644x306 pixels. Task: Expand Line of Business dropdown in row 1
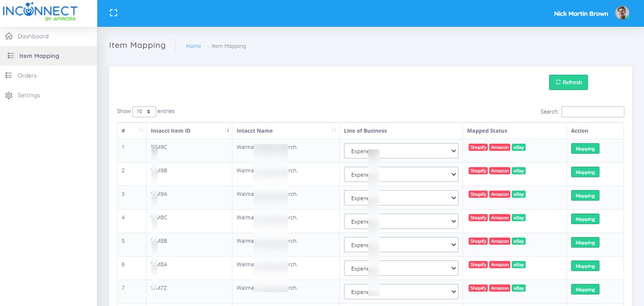coord(401,151)
